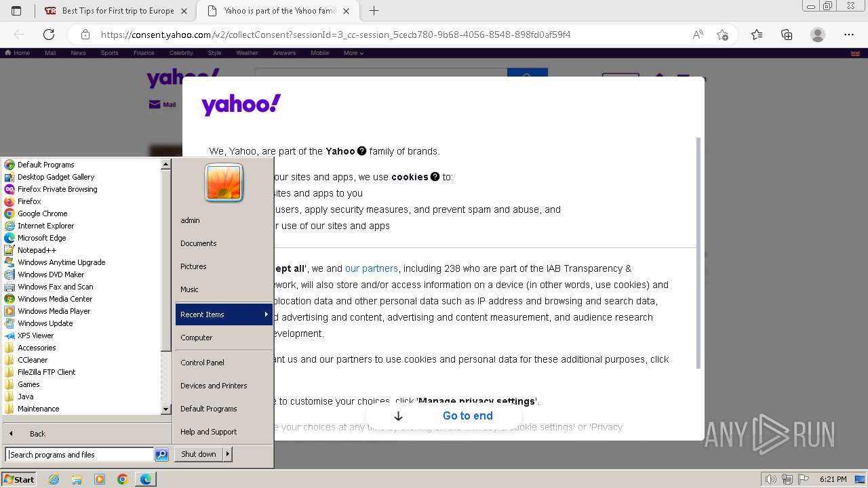Expand the CCleaner folder
The image size is (868, 488).
click(33, 360)
